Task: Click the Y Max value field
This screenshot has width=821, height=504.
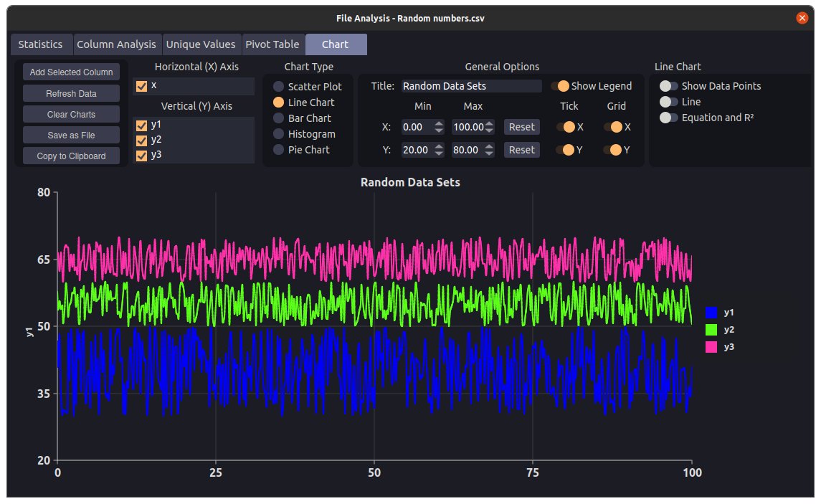Action: coord(468,151)
